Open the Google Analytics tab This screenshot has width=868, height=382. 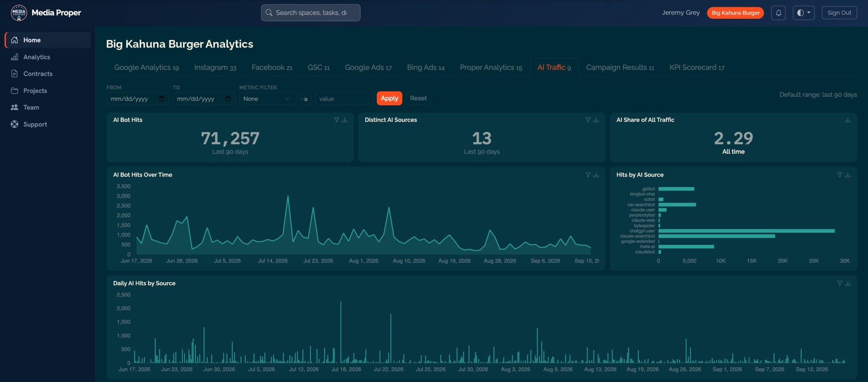click(147, 67)
